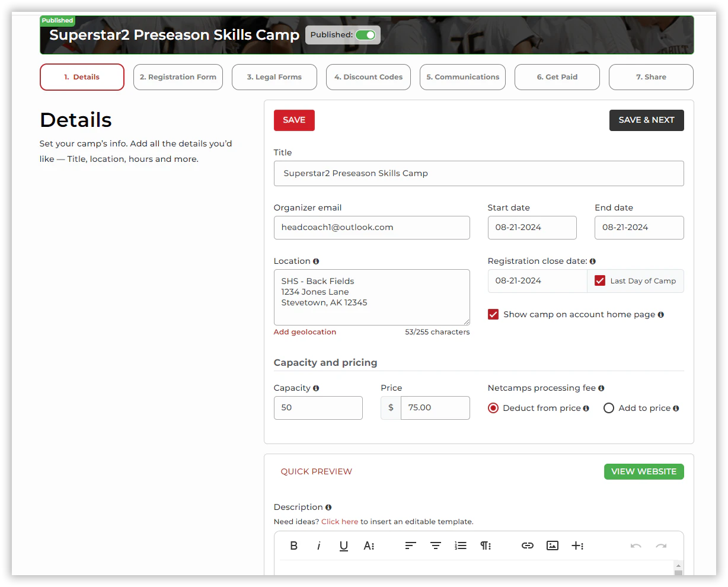Open the Start date picker field
Viewport: 728px width, 587px height.
(x=532, y=228)
